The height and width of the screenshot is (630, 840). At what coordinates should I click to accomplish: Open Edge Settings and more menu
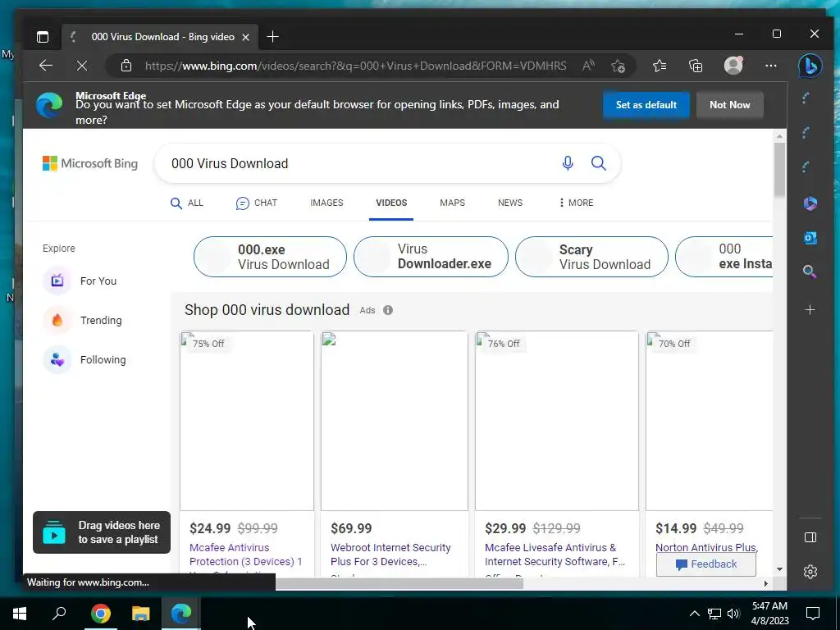coord(771,66)
